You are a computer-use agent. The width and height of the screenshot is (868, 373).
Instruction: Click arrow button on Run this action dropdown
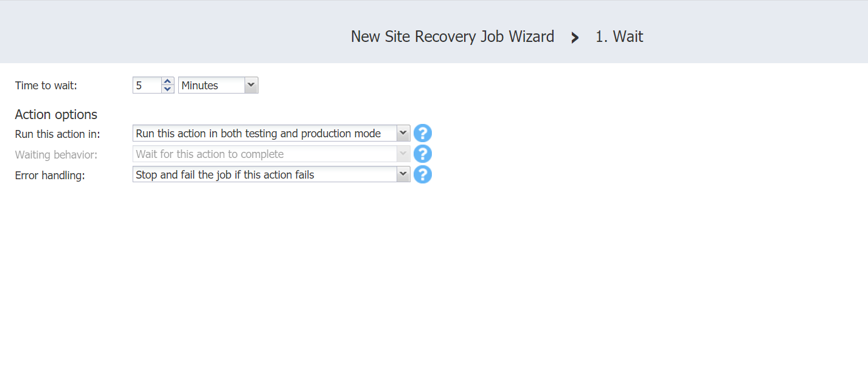pyautogui.click(x=403, y=134)
